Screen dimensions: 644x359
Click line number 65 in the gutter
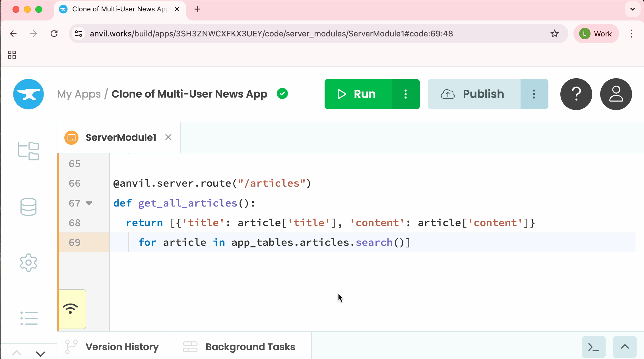pos(75,164)
